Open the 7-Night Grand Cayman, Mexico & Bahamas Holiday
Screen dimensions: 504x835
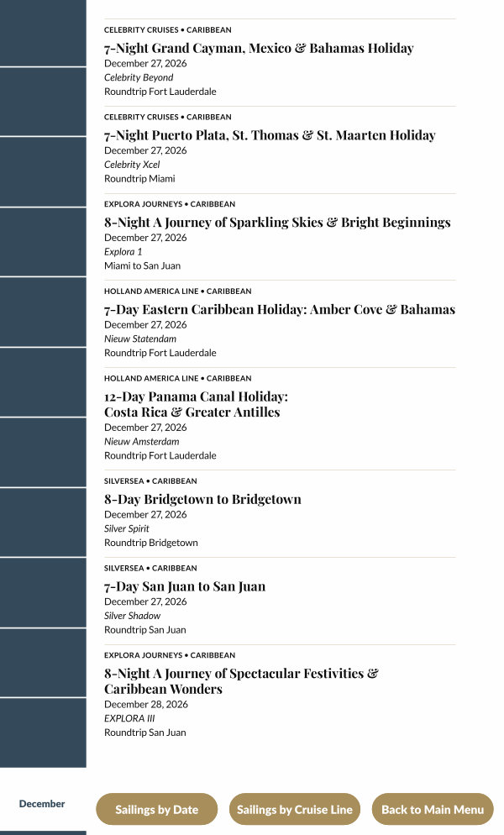coord(259,49)
